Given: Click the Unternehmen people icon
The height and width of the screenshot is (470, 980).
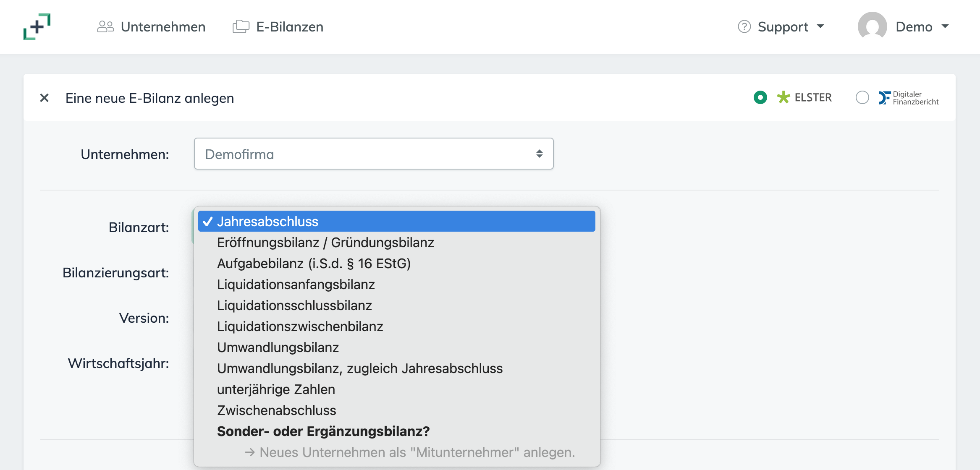Looking at the screenshot, I should pyautogui.click(x=105, y=27).
